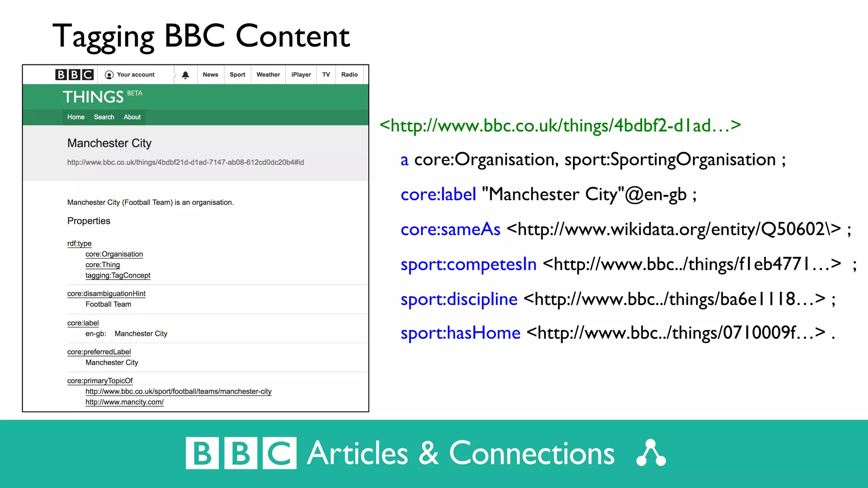Click Manchester City value under core:preferredLabel
The height and width of the screenshot is (488, 868).
click(x=112, y=363)
